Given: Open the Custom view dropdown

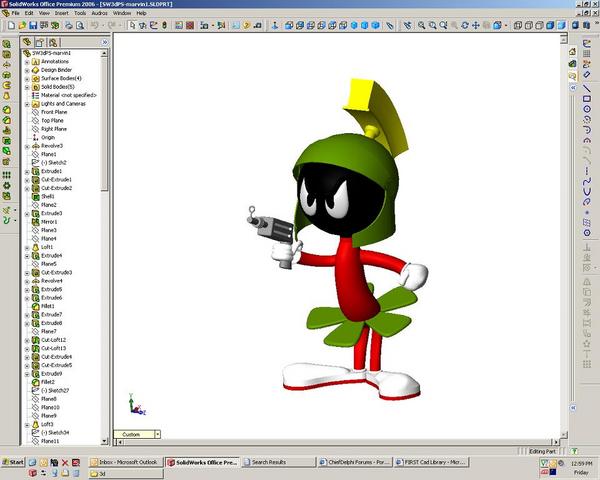Looking at the screenshot, I should [157, 434].
